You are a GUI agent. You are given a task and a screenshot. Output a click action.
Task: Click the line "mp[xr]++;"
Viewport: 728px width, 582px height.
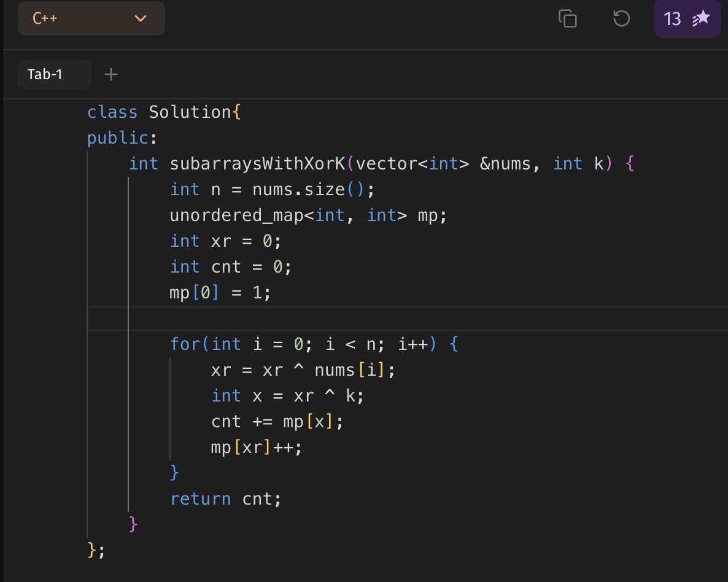257,448
